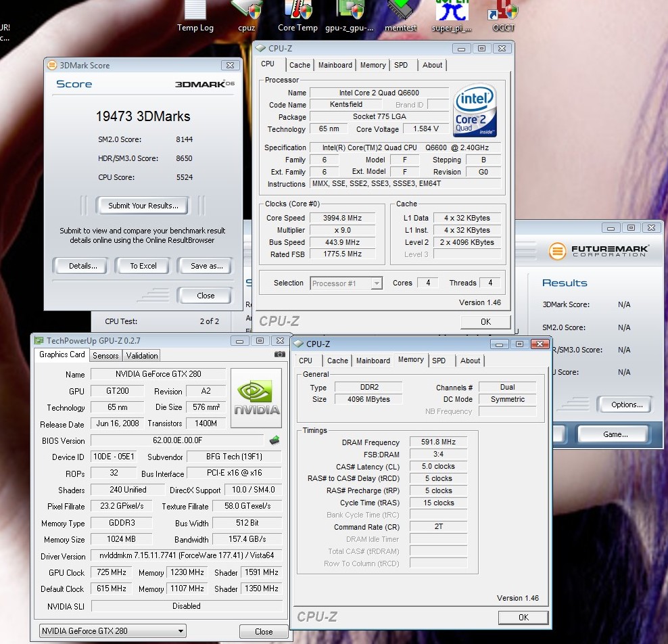The width and height of the screenshot is (668, 644).
Task: Click Submit Your Results button
Action: [143, 206]
